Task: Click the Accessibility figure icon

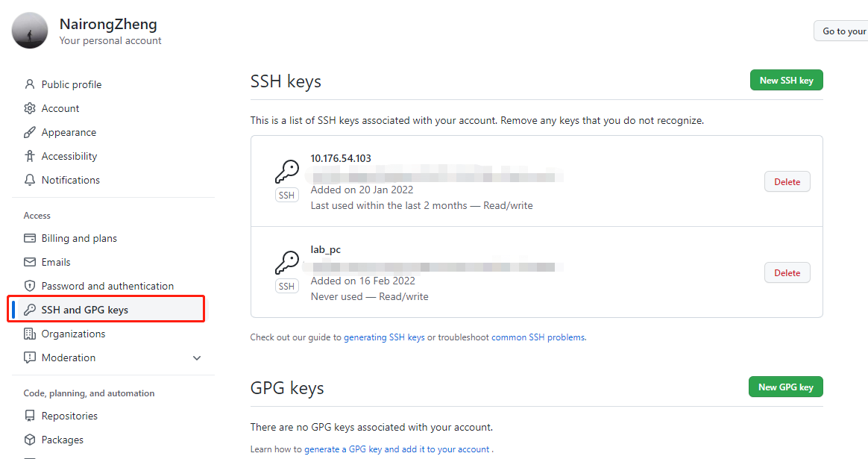Action: click(30, 156)
